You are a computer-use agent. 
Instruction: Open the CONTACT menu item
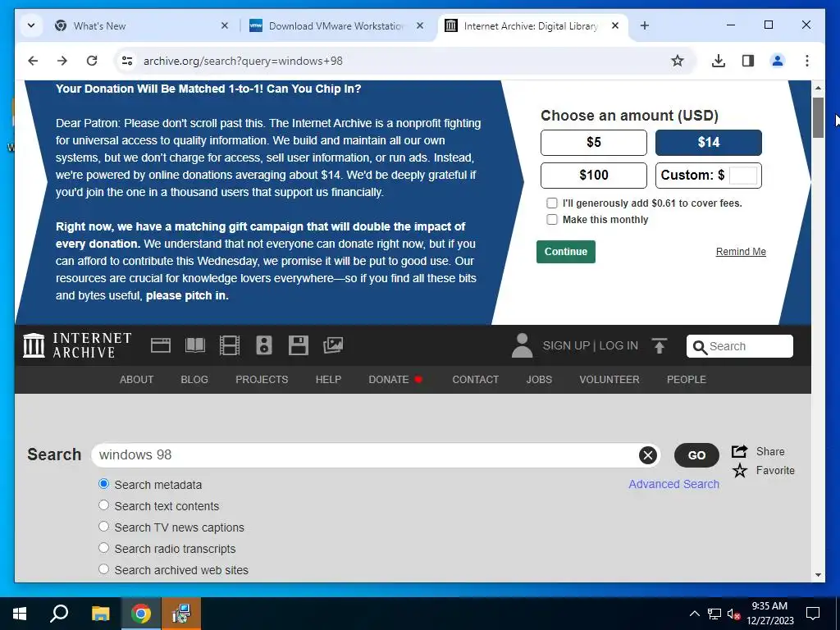(x=475, y=379)
